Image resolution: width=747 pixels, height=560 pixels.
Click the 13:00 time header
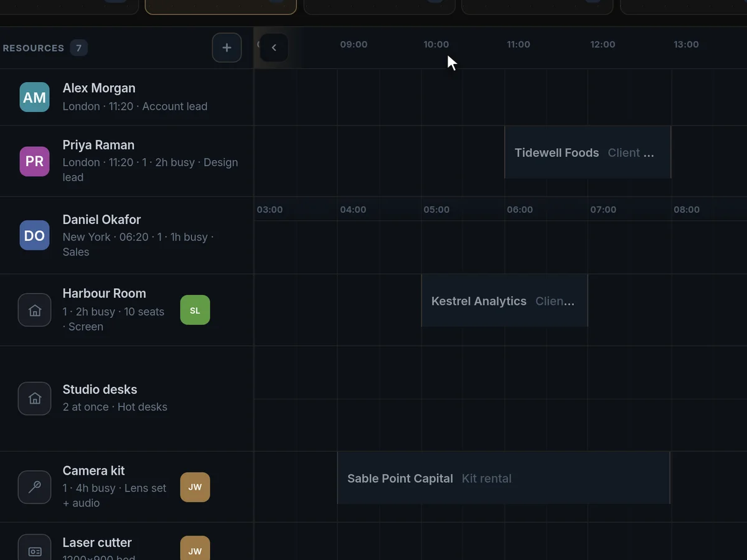pyautogui.click(x=686, y=44)
